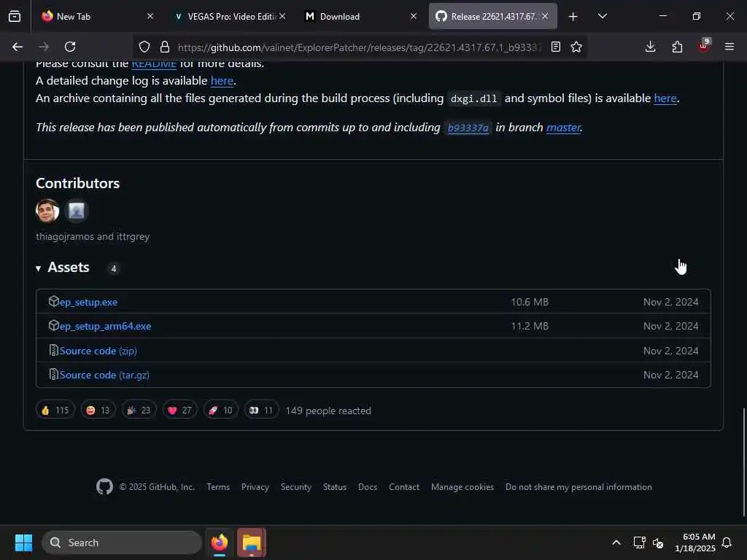Open Contact footer link

tap(404, 487)
